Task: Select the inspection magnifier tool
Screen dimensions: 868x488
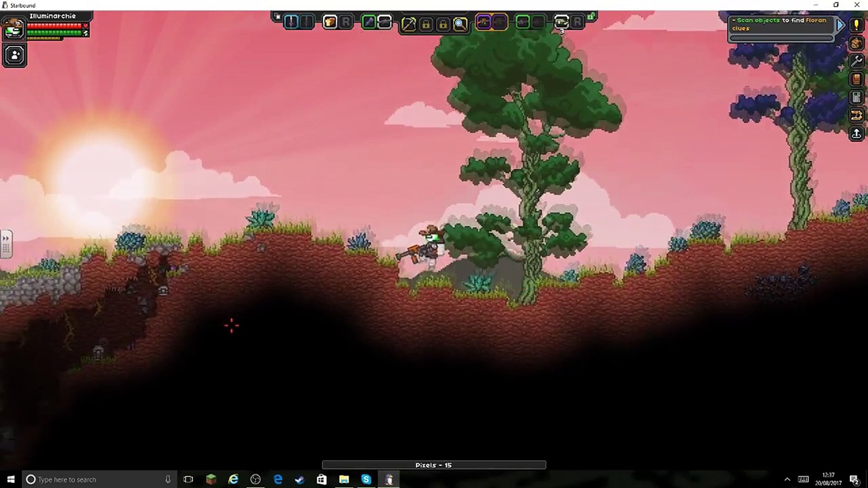Action: pos(460,24)
